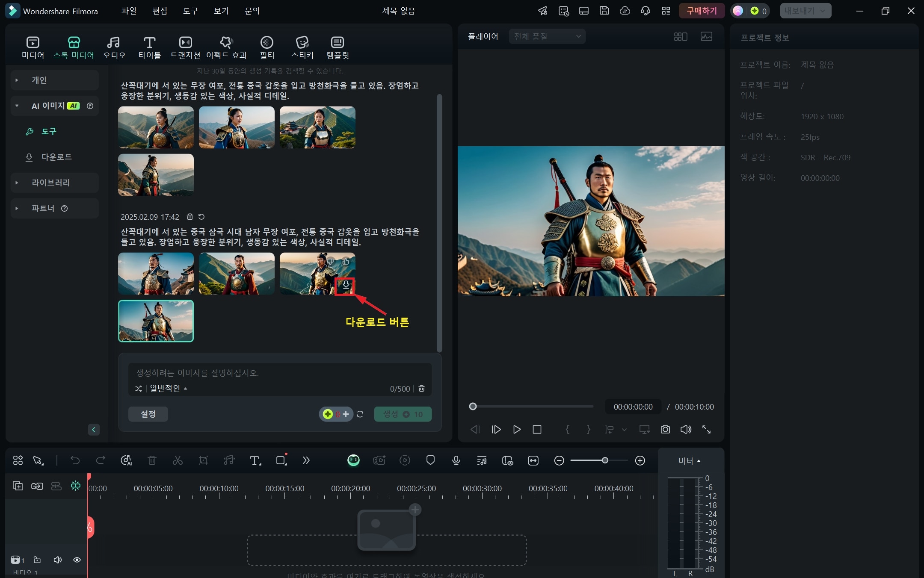Open the 필터 tab

pos(267,47)
